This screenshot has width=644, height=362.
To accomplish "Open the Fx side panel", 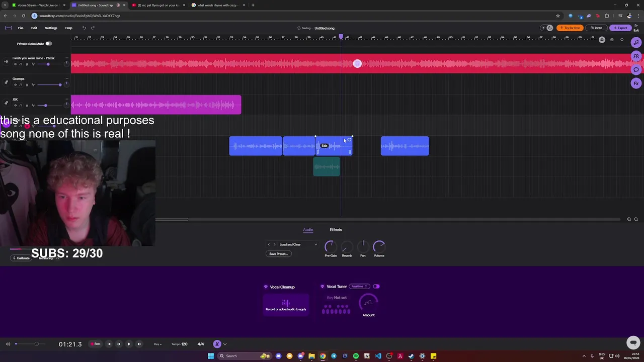I will click(636, 83).
